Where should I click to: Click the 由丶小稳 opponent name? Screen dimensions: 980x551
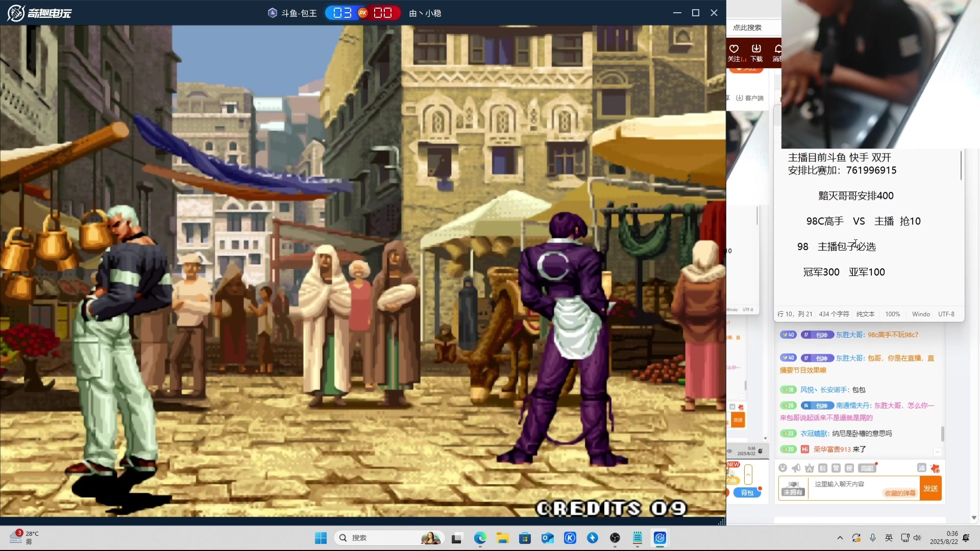tap(425, 13)
